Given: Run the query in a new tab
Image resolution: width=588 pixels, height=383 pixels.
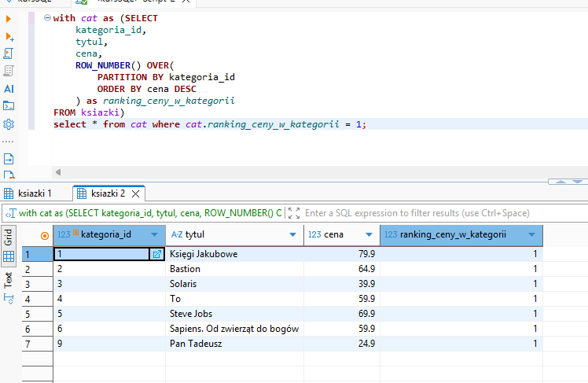Looking at the screenshot, I should [x=9, y=37].
